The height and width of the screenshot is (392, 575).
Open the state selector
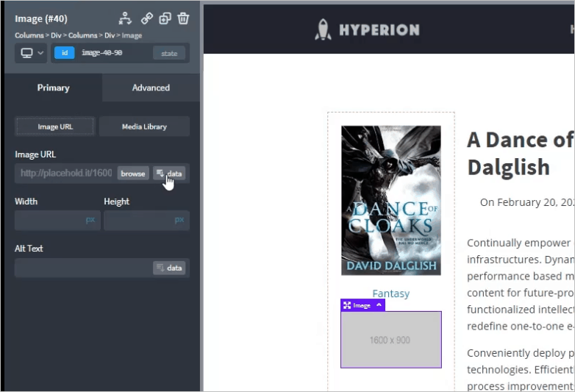coord(169,53)
